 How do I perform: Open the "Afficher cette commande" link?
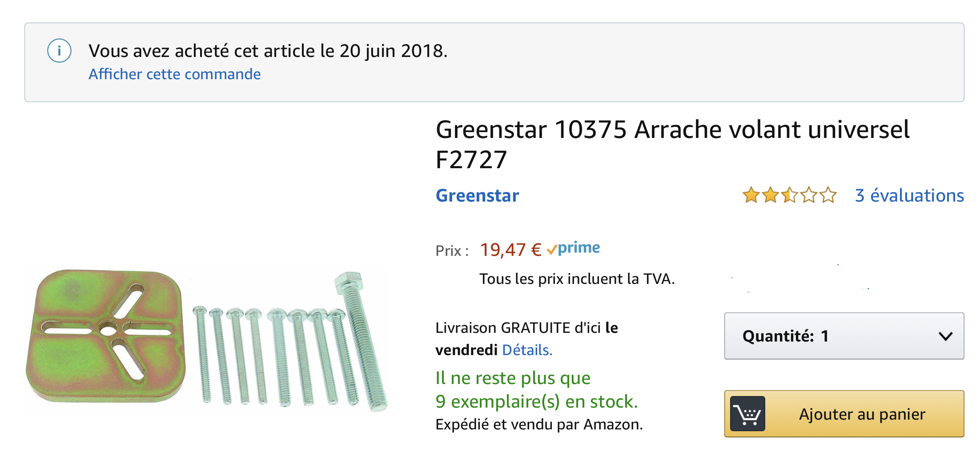(x=174, y=74)
